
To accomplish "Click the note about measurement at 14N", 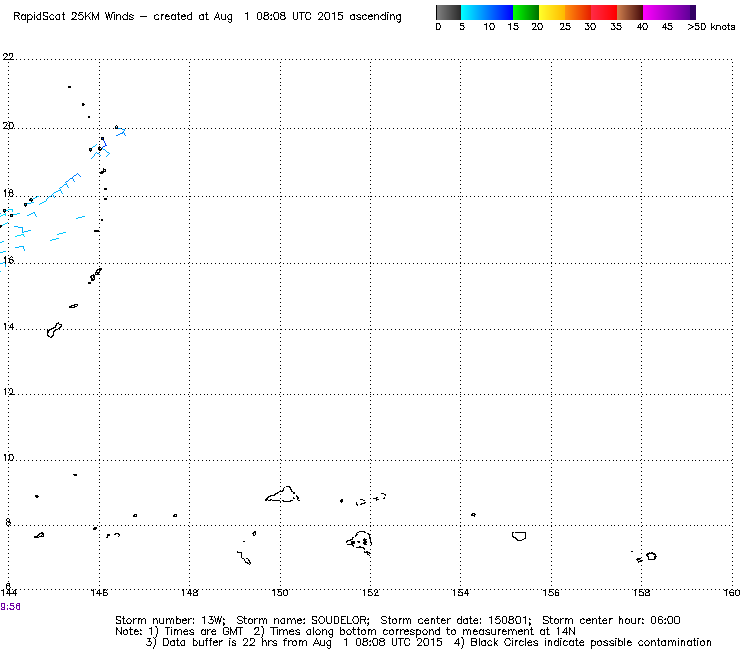I will click(414, 632).
